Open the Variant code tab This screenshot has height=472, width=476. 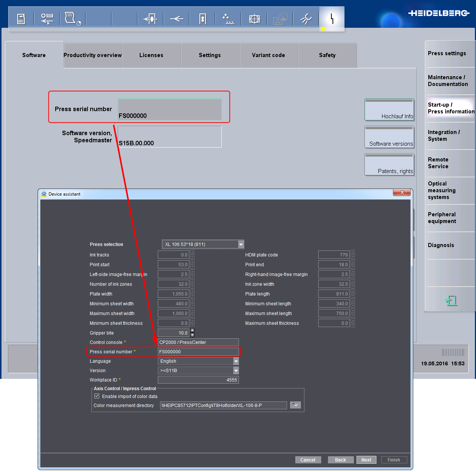(268, 55)
